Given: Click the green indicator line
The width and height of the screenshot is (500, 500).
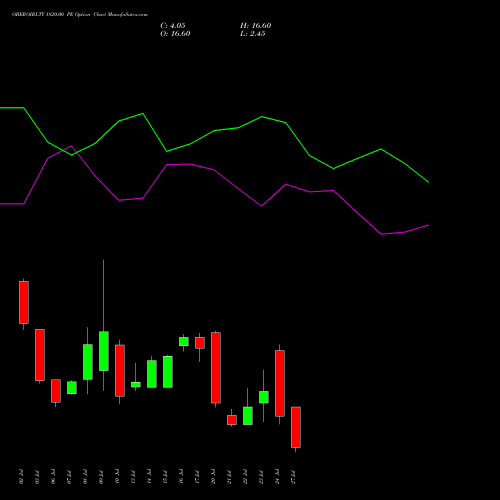Looking at the screenshot, I should 214,131.
